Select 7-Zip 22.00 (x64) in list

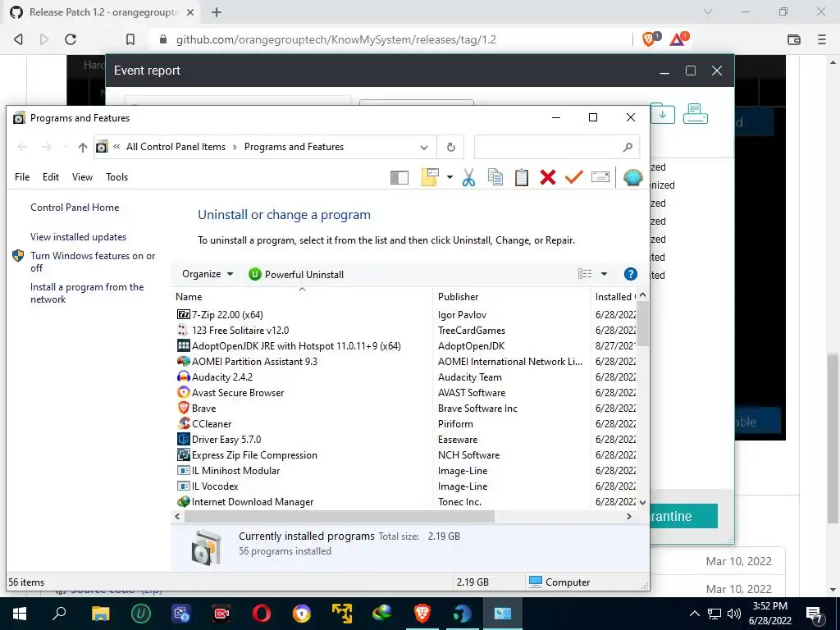pyautogui.click(x=227, y=315)
